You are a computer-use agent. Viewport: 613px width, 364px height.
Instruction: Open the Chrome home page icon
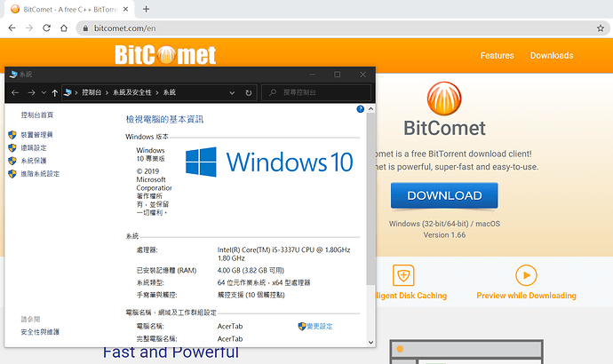point(64,28)
